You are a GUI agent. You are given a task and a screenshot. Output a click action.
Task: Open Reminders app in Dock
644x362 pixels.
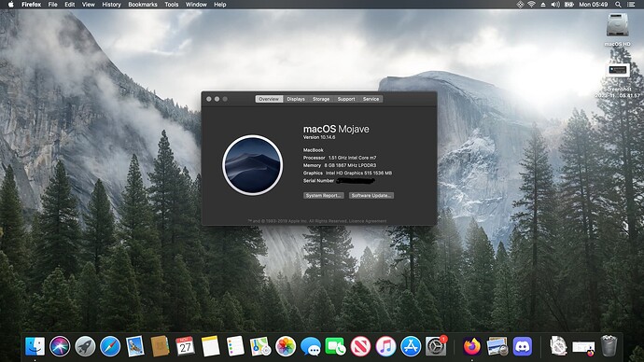tap(235, 346)
